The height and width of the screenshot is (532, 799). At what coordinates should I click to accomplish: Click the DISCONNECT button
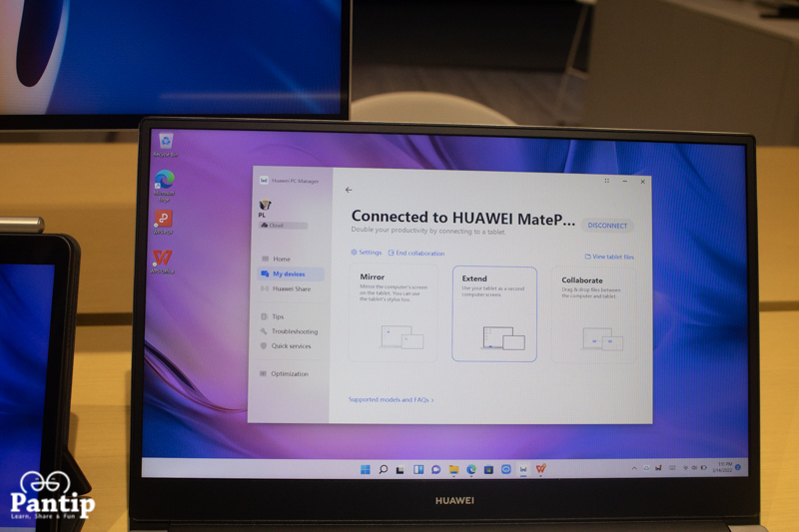pos(607,226)
